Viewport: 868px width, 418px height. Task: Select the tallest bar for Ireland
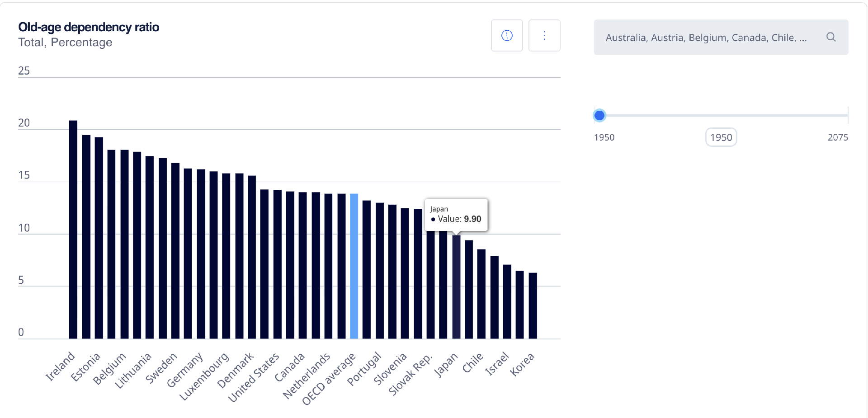[x=73, y=230]
